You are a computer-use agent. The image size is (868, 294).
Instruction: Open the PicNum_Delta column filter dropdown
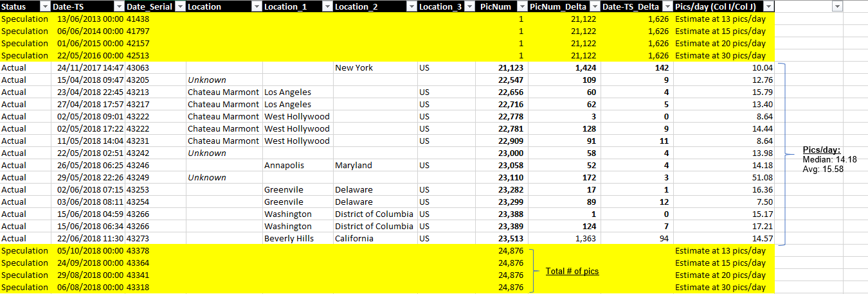point(595,6)
